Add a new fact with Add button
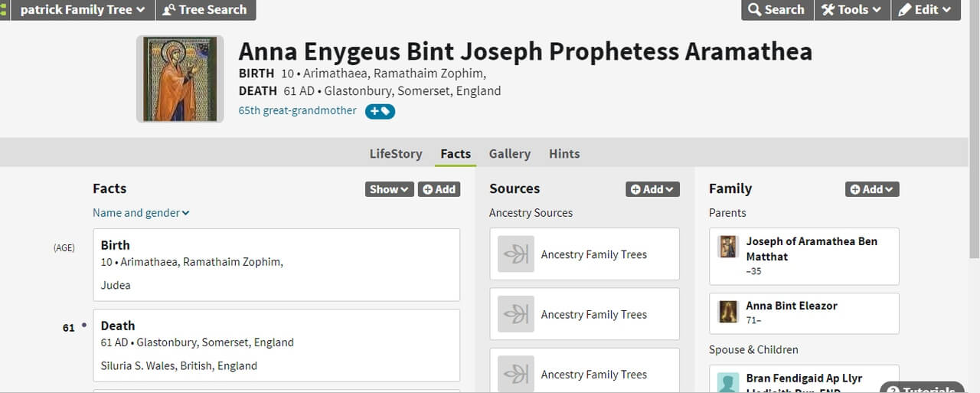The height and width of the screenshot is (393, 980). pos(439,189)
